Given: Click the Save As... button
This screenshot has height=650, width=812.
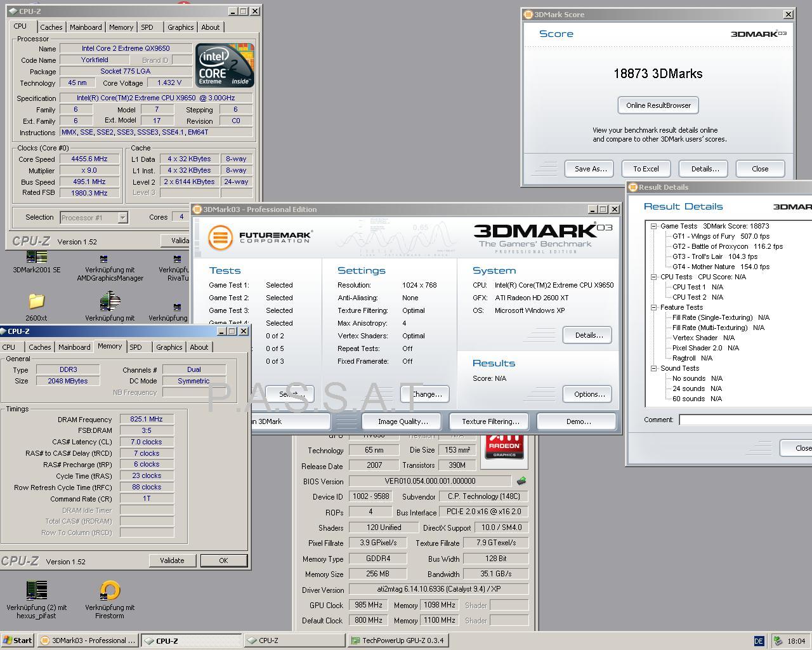Looking at the screenshot, I should (591, 169).
